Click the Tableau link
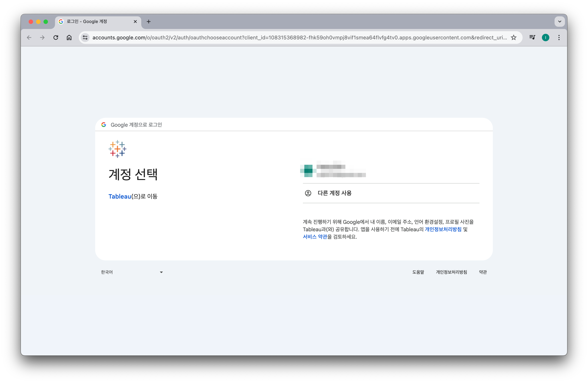This screenshot has width=588, height=383. (x=119, y=197)
